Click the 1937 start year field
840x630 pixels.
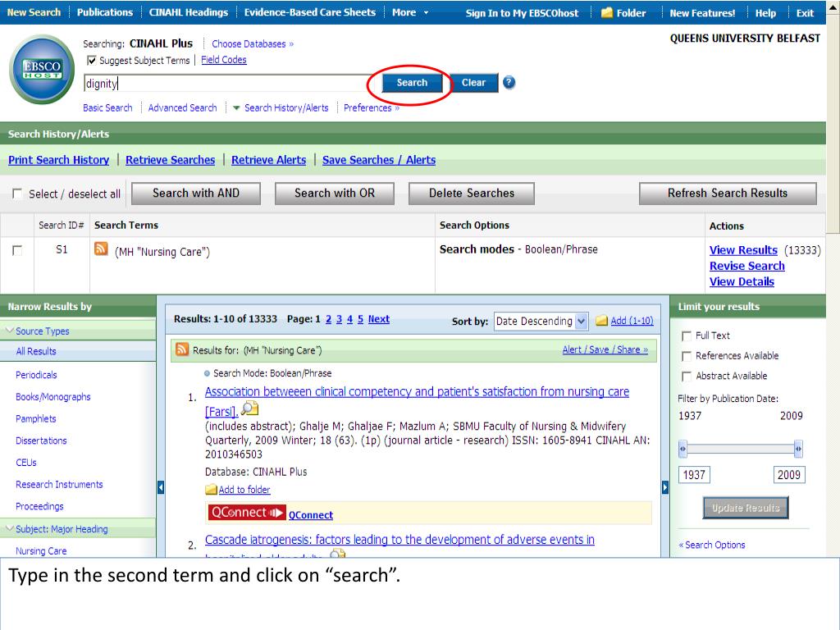[x=694, y=475]
